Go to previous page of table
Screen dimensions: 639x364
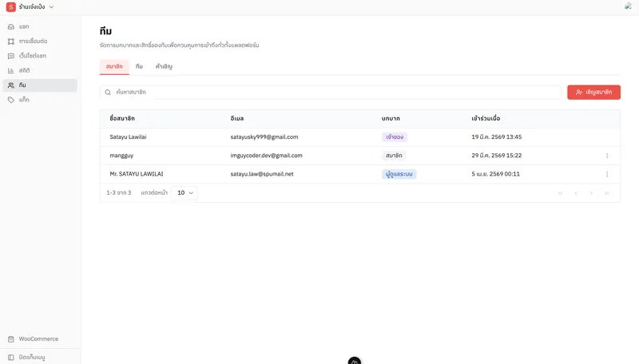(x=576, y=193)
